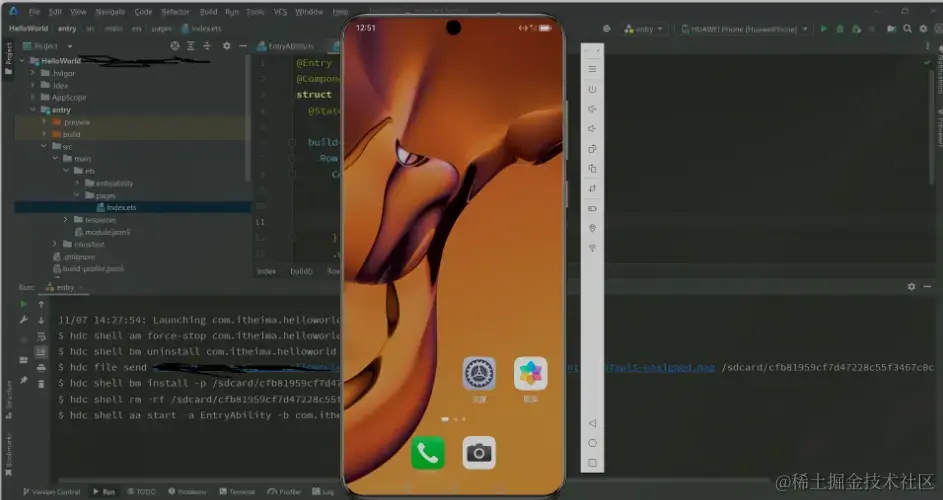Select build-profile.json5 file in tree

(x=88, y=269)
